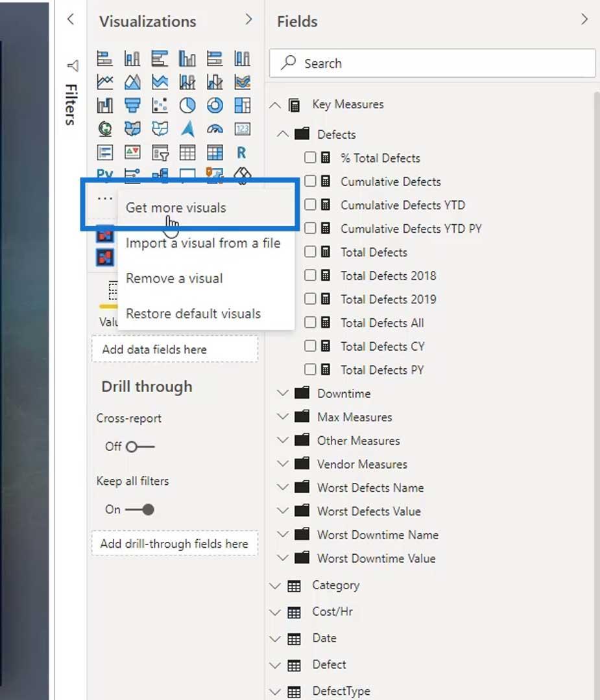Insert the KPI visual
600x700 pixels.
132,153
